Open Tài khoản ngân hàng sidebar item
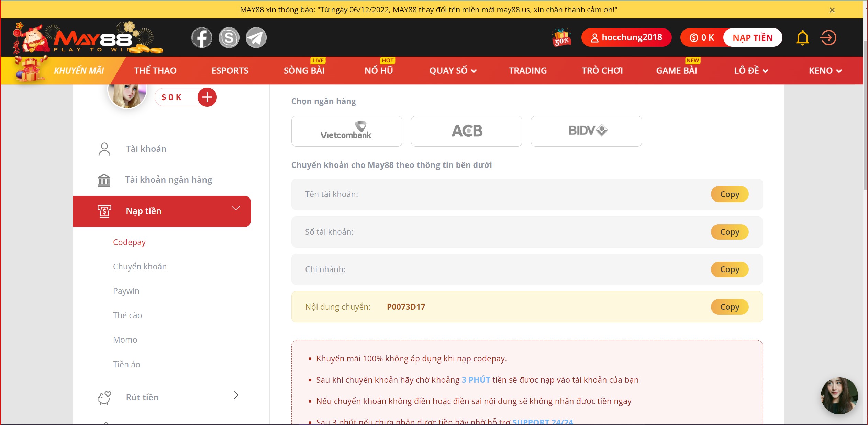 [169, 180]
